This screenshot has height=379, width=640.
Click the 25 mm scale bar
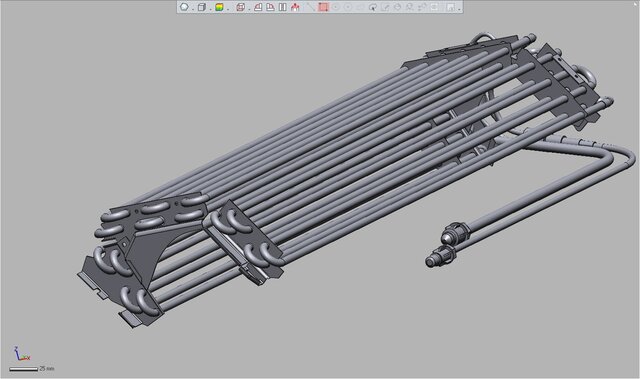(23, 369)
